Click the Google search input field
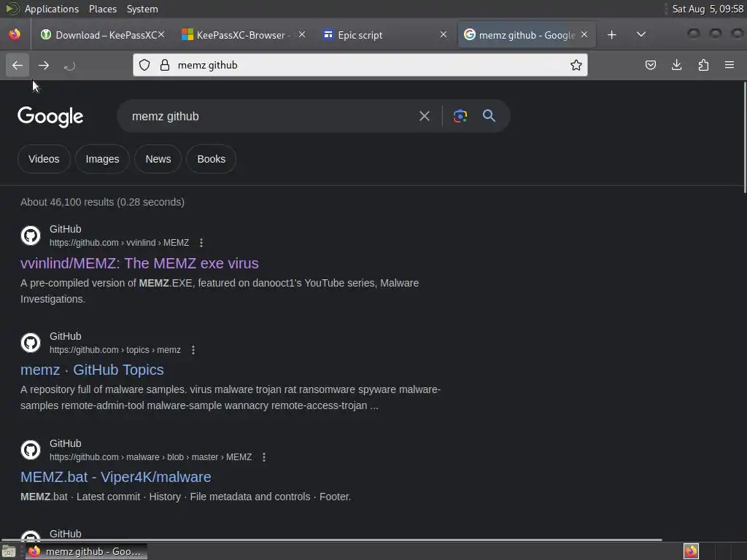 click(x=271, y=116)
